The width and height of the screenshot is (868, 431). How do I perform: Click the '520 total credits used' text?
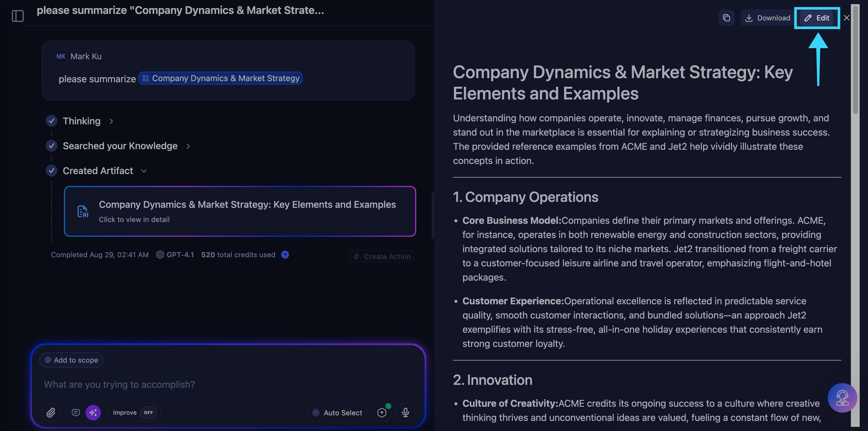pos(238,255)
